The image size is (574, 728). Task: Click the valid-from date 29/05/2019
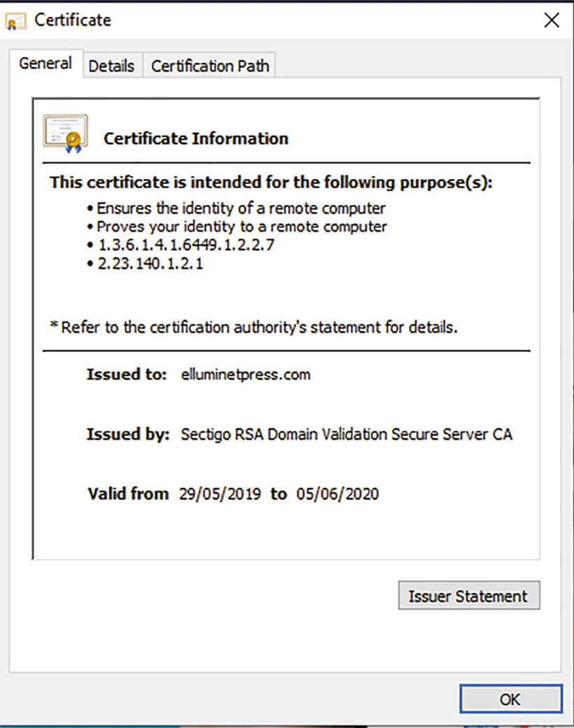pyautogui.click(x=220, y=494)
